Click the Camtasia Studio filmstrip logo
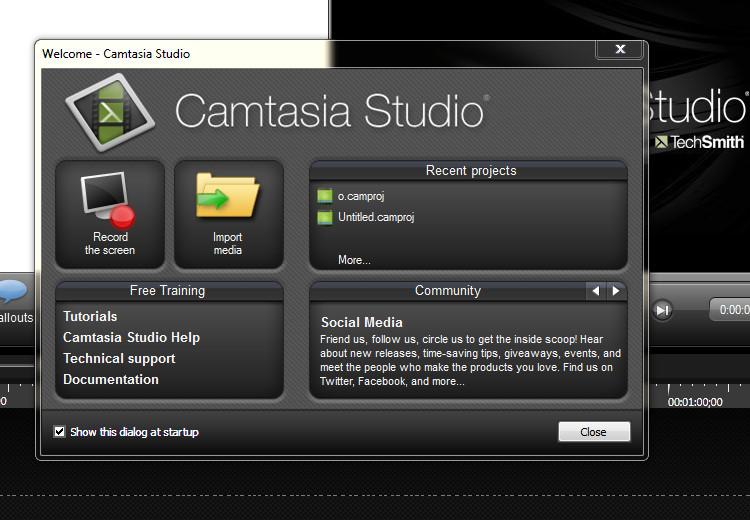The image size is (750, 520). point(110,112)
